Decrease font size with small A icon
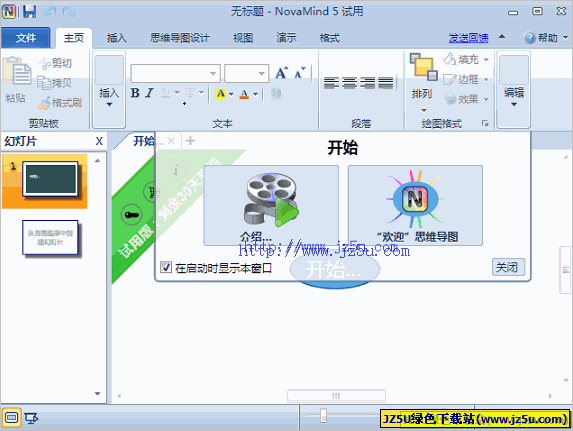The width and height of the screenshot is (573, 431). coord(300,73)
